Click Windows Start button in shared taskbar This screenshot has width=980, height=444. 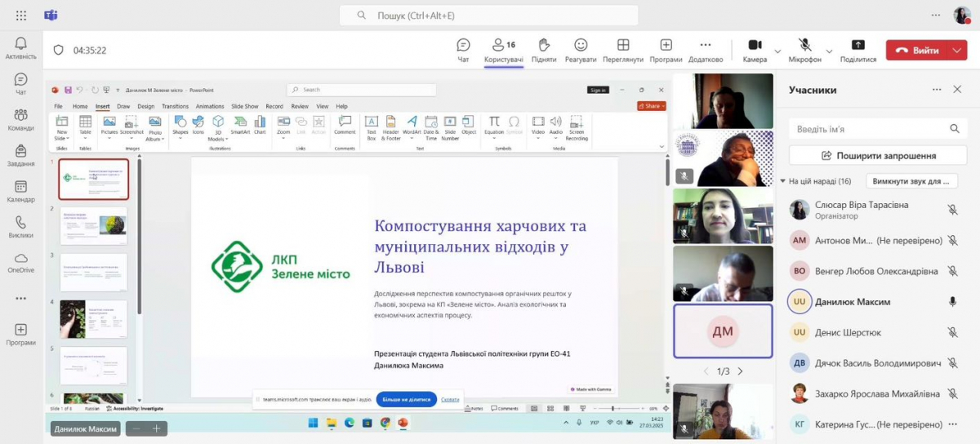[x=313, y=423]
